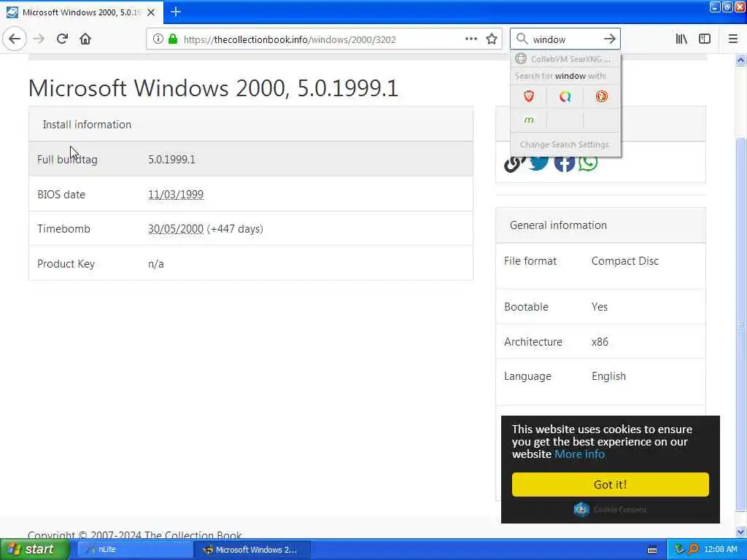Open the Windows Start menu
This screenshot has height=560, width=747.
[x=34, y=550]
